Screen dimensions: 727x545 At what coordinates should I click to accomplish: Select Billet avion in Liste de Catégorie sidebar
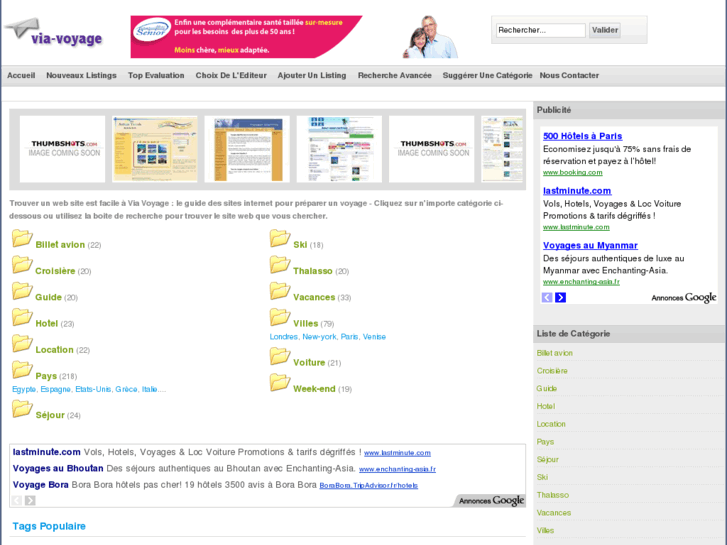click(555, 353)
